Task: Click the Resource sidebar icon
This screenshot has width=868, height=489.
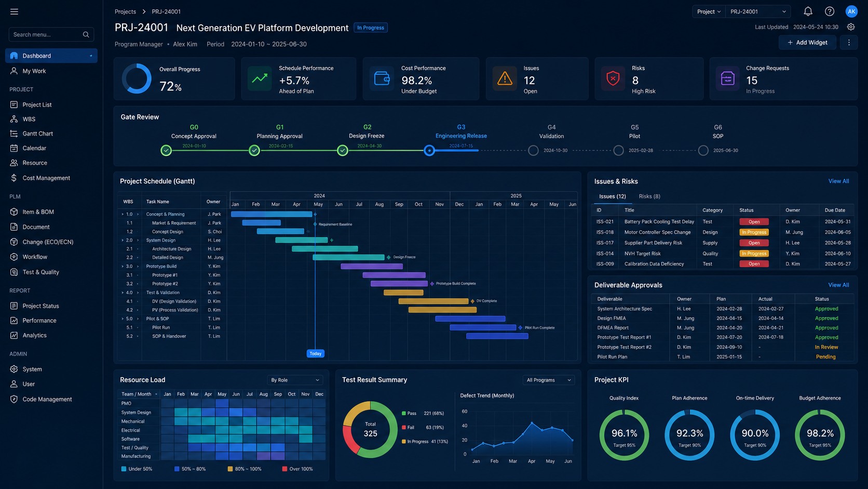Action: (14, 163)
